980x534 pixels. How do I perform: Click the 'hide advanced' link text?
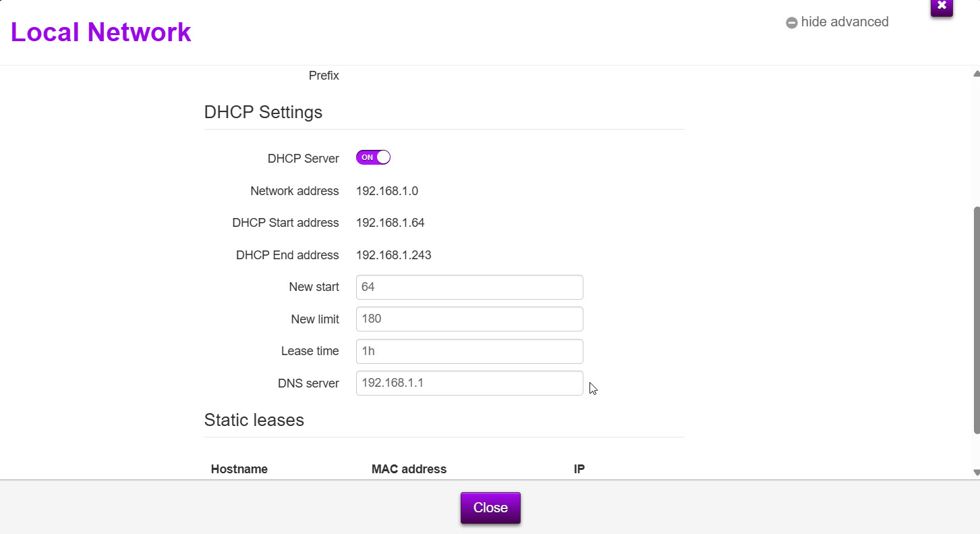click(844, 22)
